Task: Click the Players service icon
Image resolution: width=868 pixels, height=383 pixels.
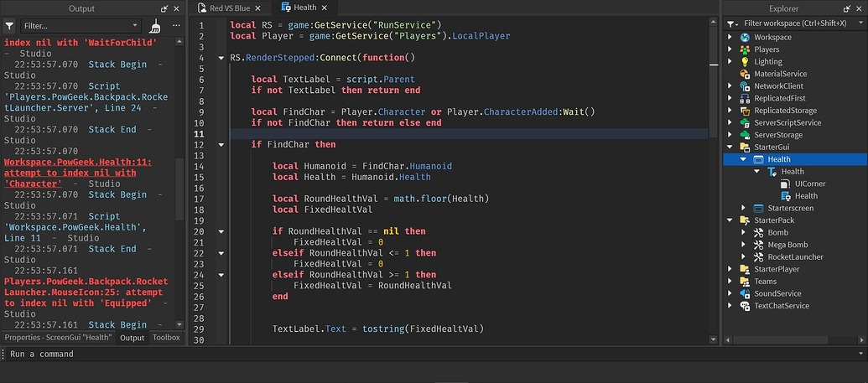Action: coord(745,49)
